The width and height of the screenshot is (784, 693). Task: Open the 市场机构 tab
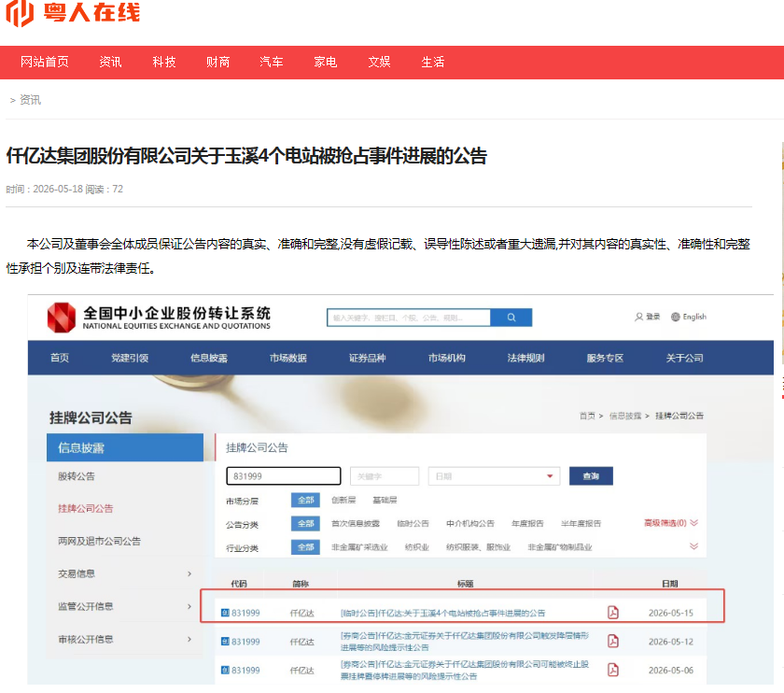coord(446,358)
